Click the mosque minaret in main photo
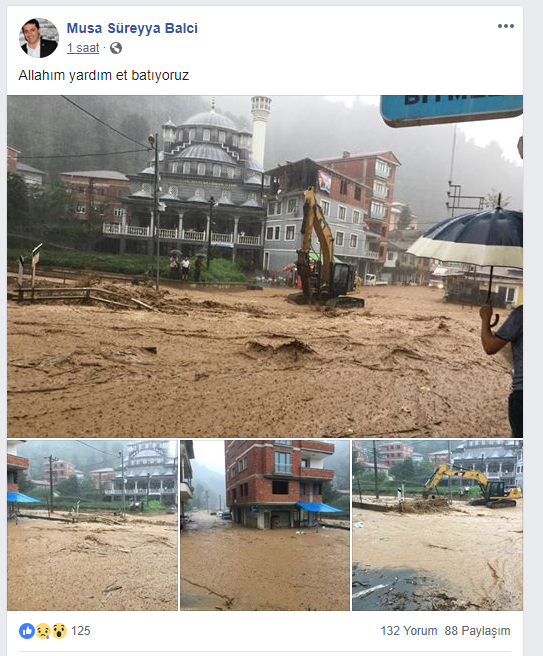The height and width of the screenshot is (656, 543). (x=261, y=131)
